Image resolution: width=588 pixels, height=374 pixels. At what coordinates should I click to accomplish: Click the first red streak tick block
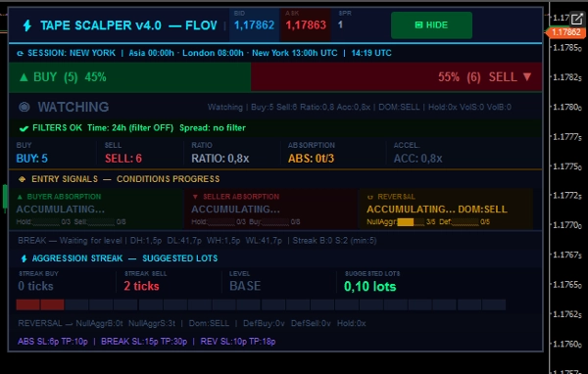(x=27, y=304)
